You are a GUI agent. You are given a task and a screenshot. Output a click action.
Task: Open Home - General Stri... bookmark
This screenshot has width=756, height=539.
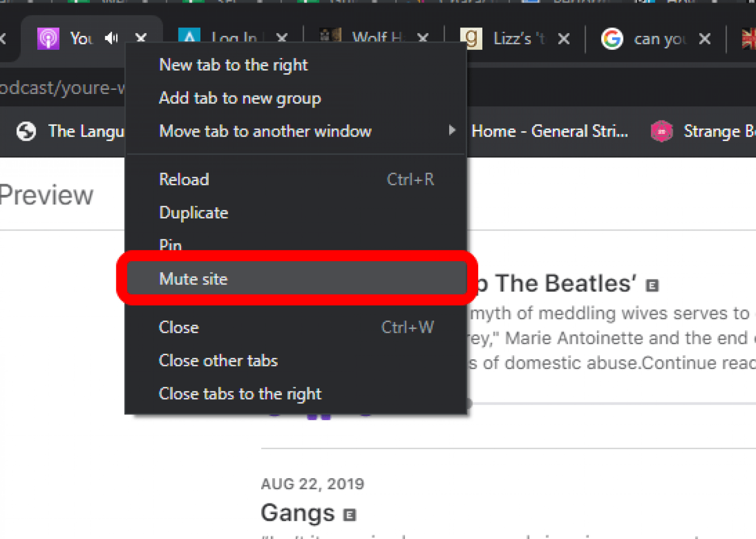tap(549, 131)
